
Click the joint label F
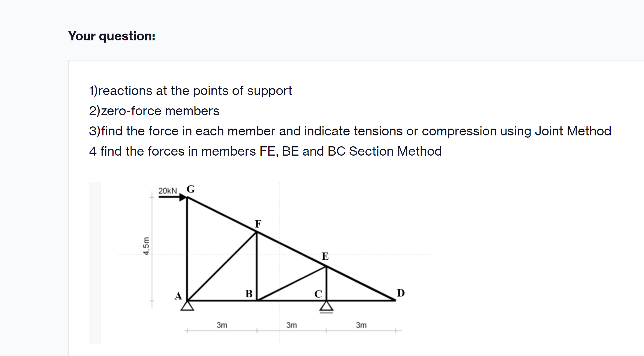(258, 224)
